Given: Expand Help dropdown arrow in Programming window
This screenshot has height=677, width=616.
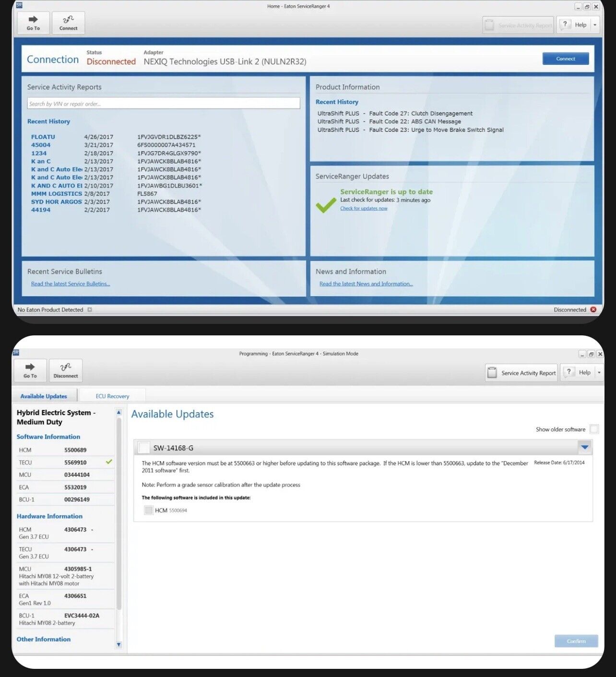Looking at the screenshot, I should point(599,372).
